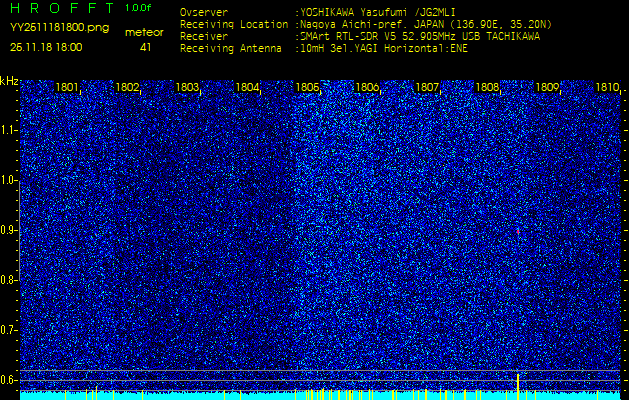Click the kHz axis unit label
Screen dimensions: 629x400
tap(9, 81)
